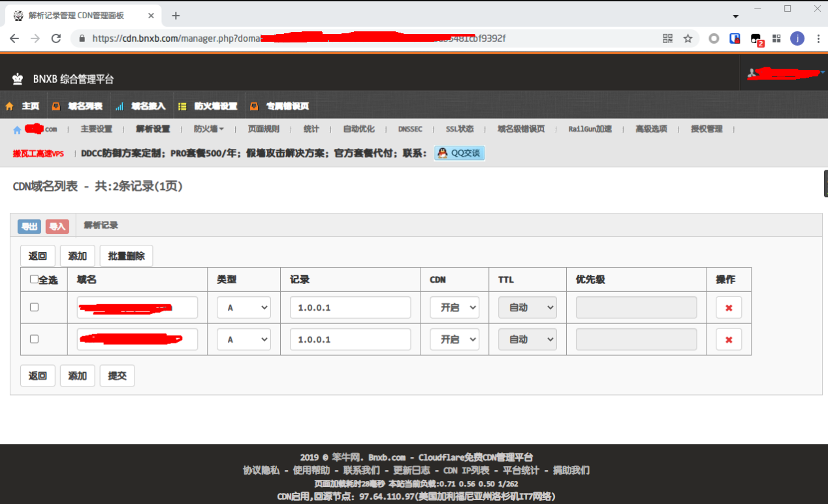The width and height of the screenshot is (828, 504).
Task: Click the QR code icon in address bar
Action: (667, 39)
